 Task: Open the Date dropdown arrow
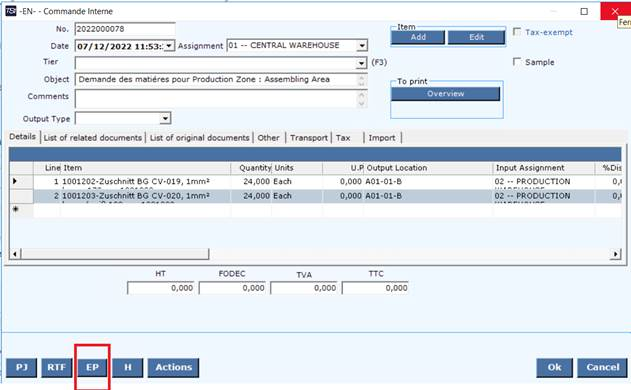pyautogui.click(x=169, y=46)
